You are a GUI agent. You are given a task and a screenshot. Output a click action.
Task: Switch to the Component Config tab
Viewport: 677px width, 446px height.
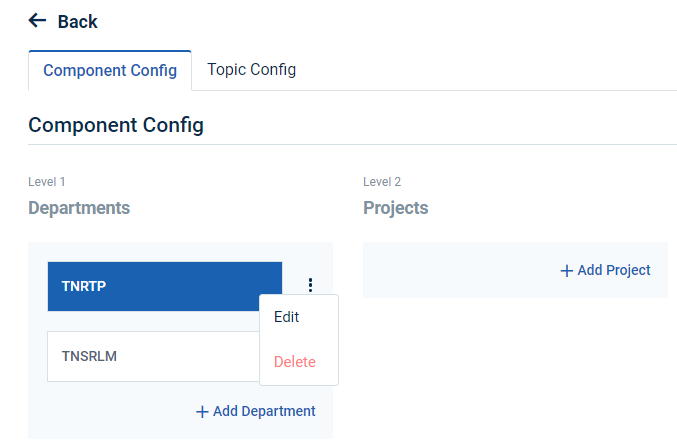(110, 71)
